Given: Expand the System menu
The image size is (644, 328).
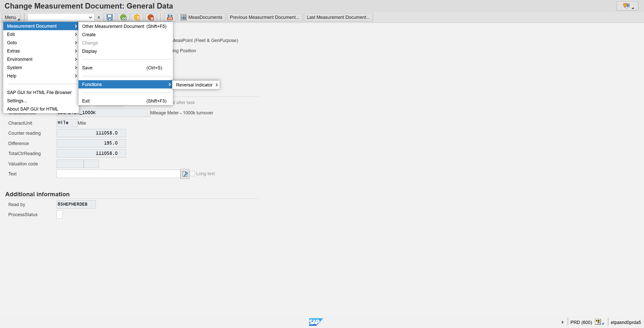Looking at the screenshot, I should (x=41, y=68).
